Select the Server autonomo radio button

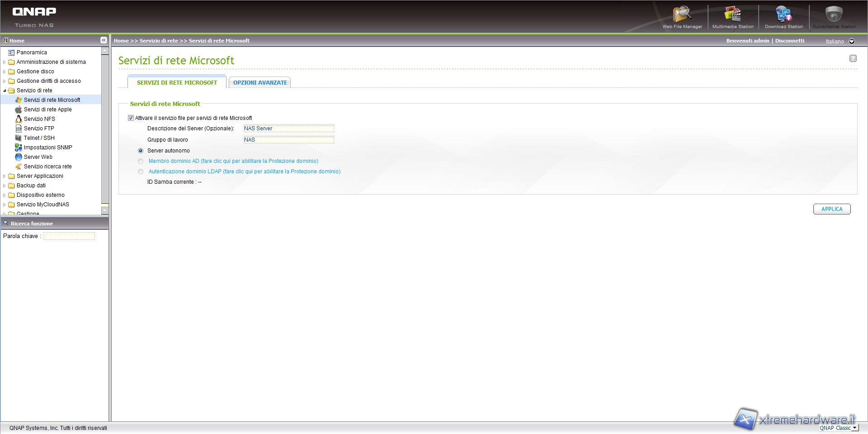(x=141, y=151)
